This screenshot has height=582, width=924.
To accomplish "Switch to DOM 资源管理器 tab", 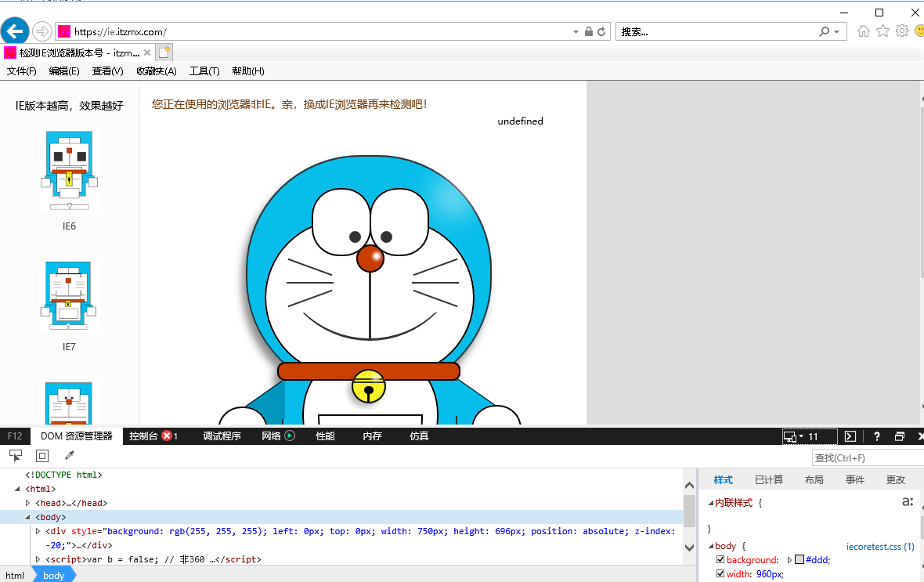I will pyautogui.click(x=76, y=436).
